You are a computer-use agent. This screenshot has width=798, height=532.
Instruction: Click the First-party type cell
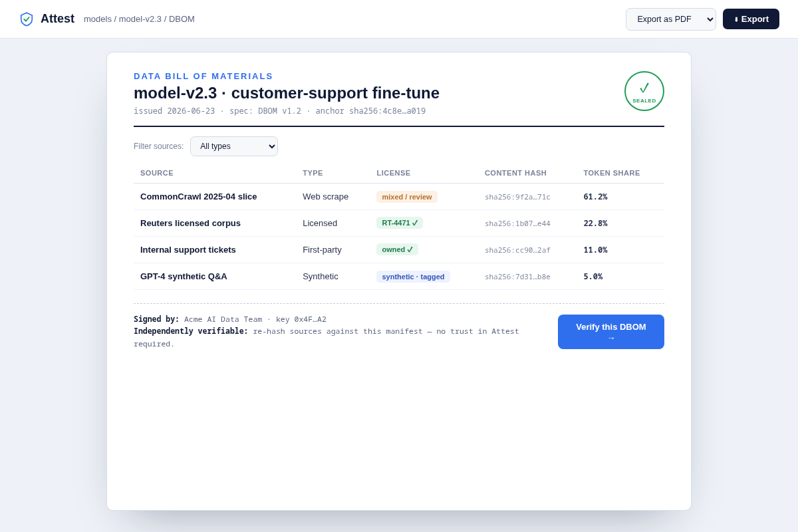pos(322,250)
